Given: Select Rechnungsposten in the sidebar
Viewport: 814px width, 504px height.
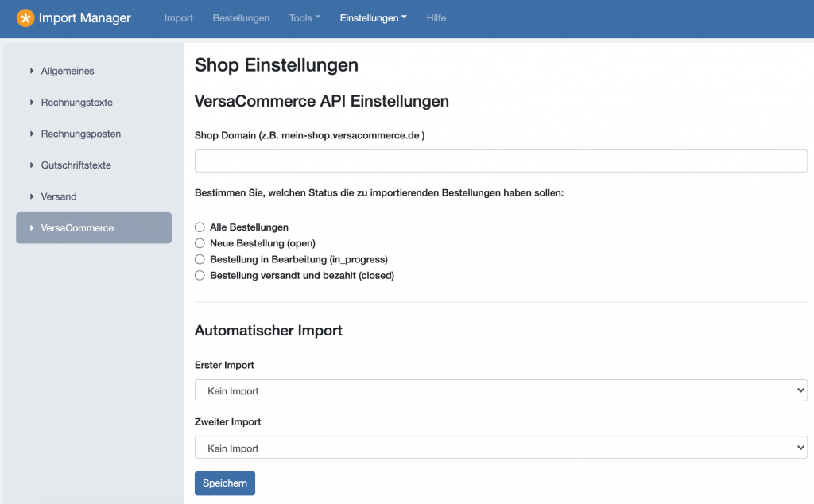Looking at the screenshot, I should [81, 134].
